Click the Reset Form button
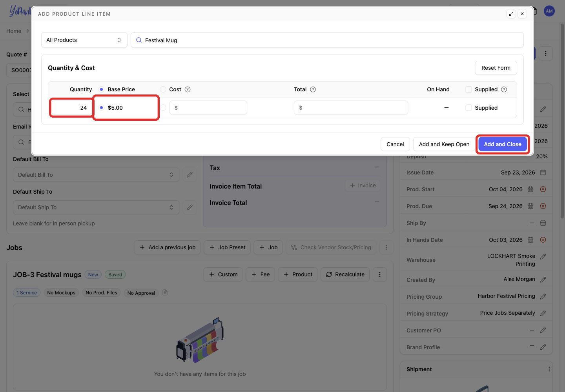Screen dimensions: 565x392 point(496,68)
